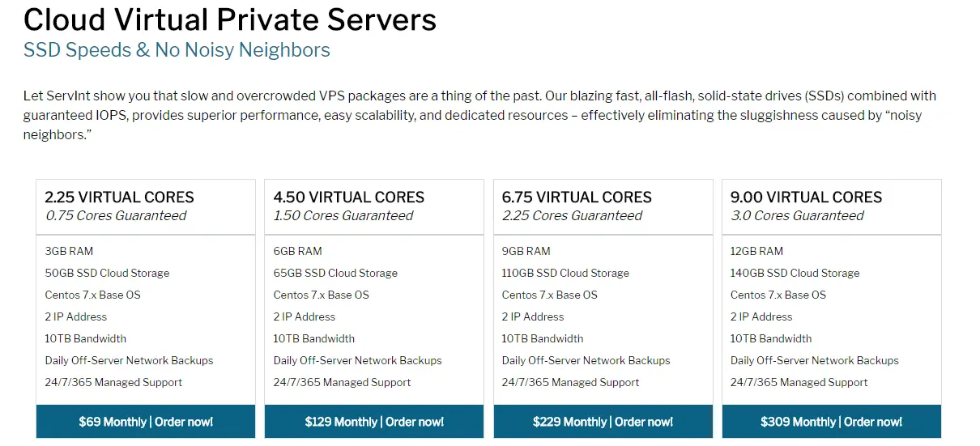
Task: Select the 2.25 Virtual Cores heading
Action: click(x=120, y=198)
